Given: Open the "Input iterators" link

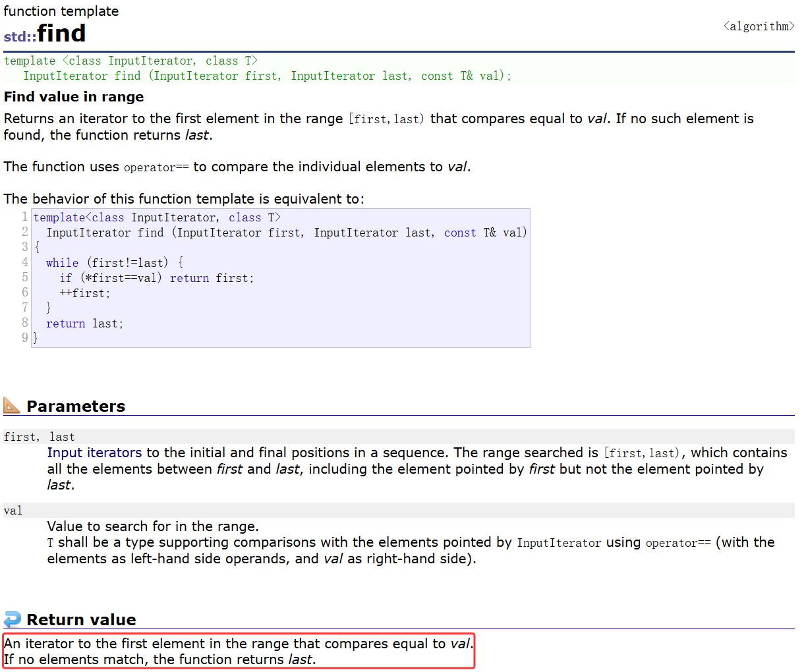Looking at the screenshot, I should click(94, 453).
